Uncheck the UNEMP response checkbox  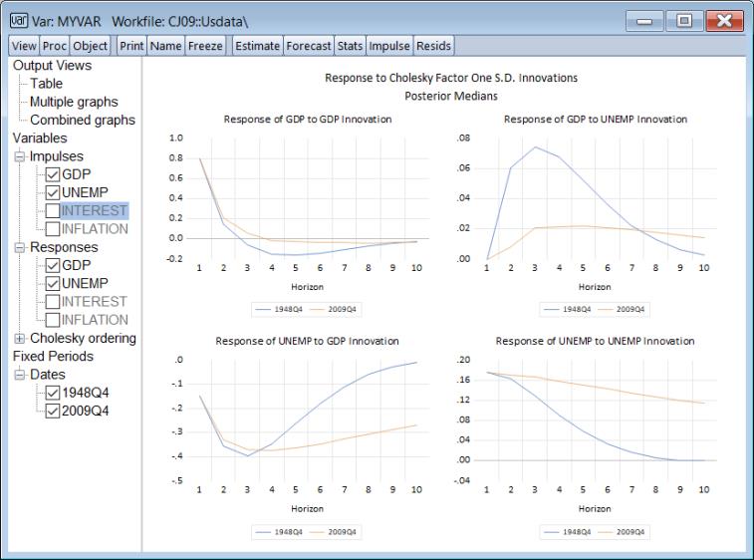point(53,284)
